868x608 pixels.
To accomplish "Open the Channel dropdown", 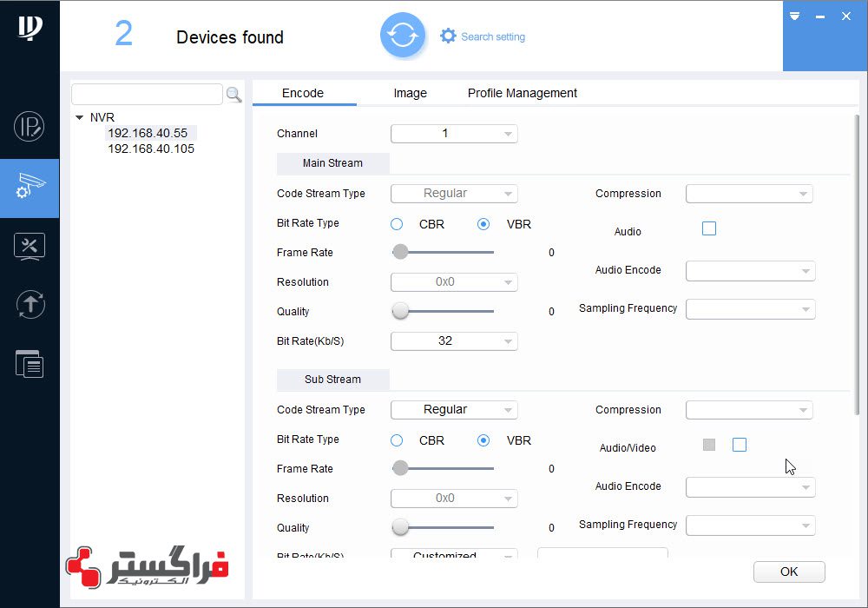I will pos(453,133).
